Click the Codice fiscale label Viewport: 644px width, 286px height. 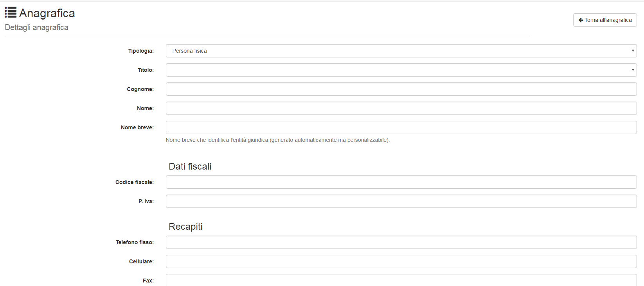coord(134,182)
